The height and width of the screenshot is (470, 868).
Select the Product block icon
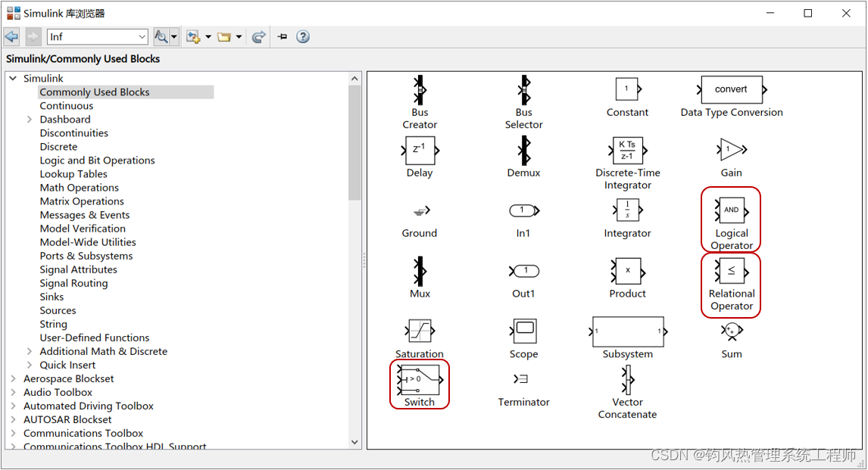tap(627, 271)
